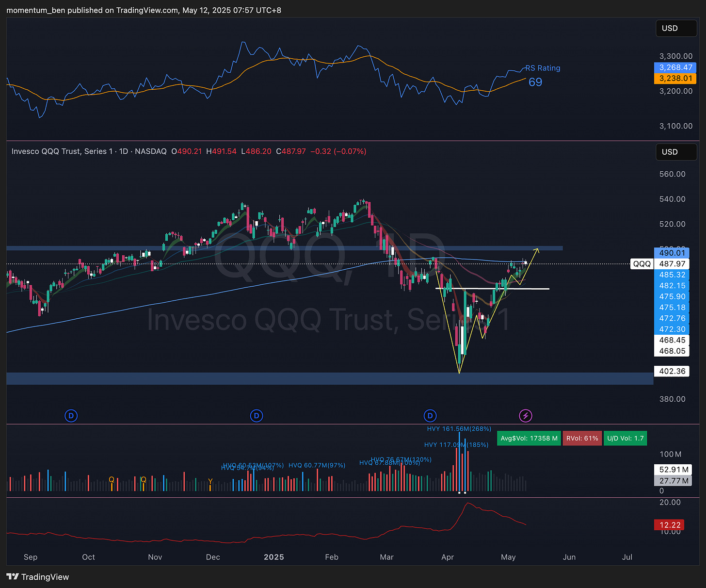Click the Apr label on time axis

[x=448, y=557]
